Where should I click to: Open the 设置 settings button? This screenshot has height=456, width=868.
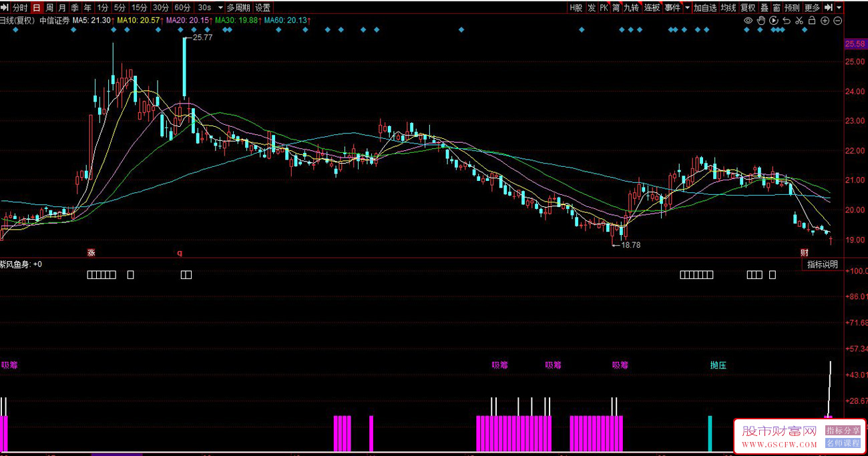point(263,7)
